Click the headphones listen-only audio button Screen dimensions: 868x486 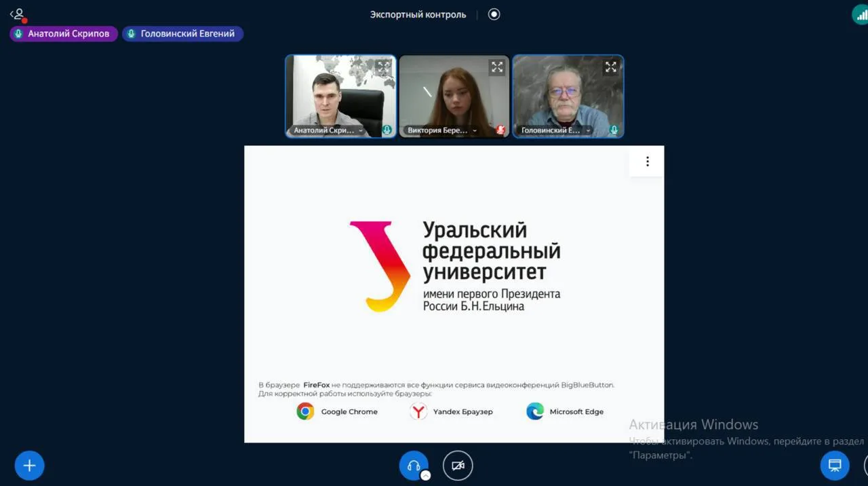coord(414,466)
